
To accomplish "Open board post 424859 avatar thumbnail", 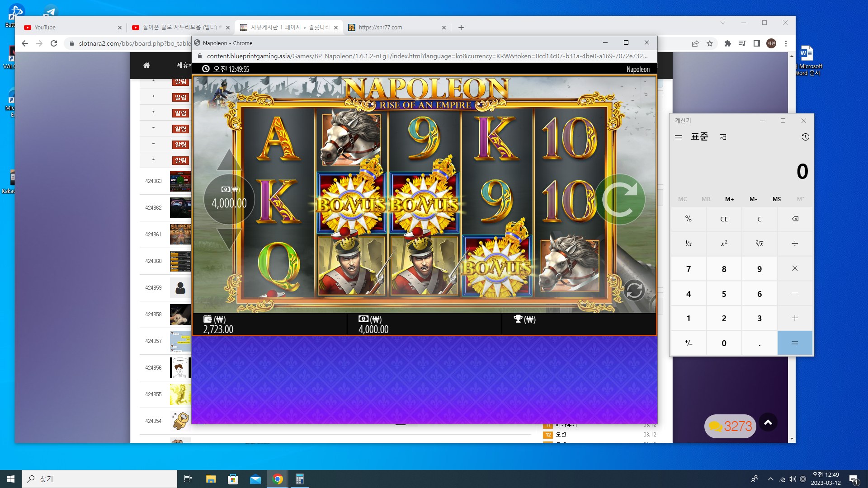I will pos(180,288).
